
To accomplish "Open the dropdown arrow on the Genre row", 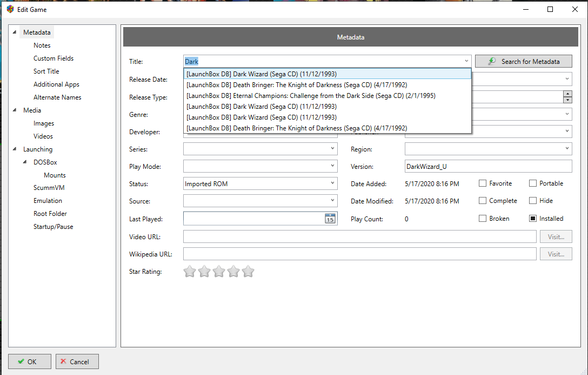I will pyautogui.click(x=567, y=114).
